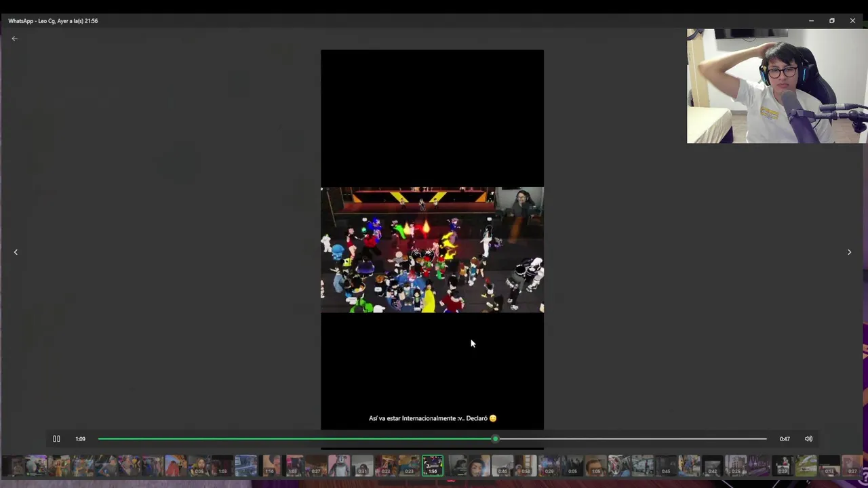This screenshot has width=868, height=488.
Task: Open the pink mascot image thumbnail
Action: [339, 466]
